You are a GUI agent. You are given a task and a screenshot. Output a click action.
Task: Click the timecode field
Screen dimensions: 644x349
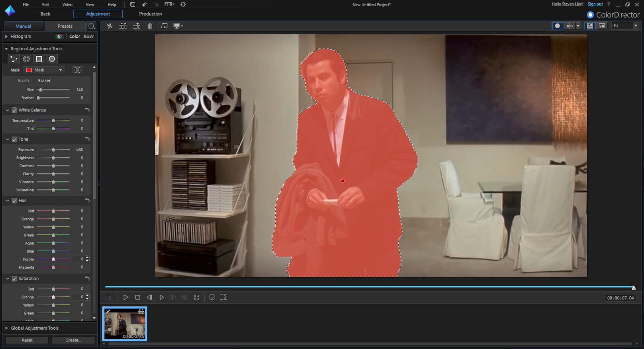[x=621, y=298]
